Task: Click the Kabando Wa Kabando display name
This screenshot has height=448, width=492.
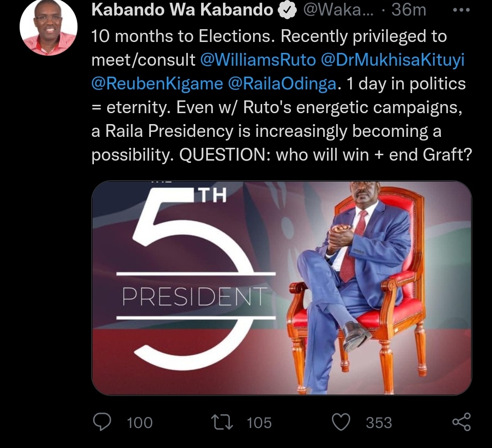Action: click(182, 10)
